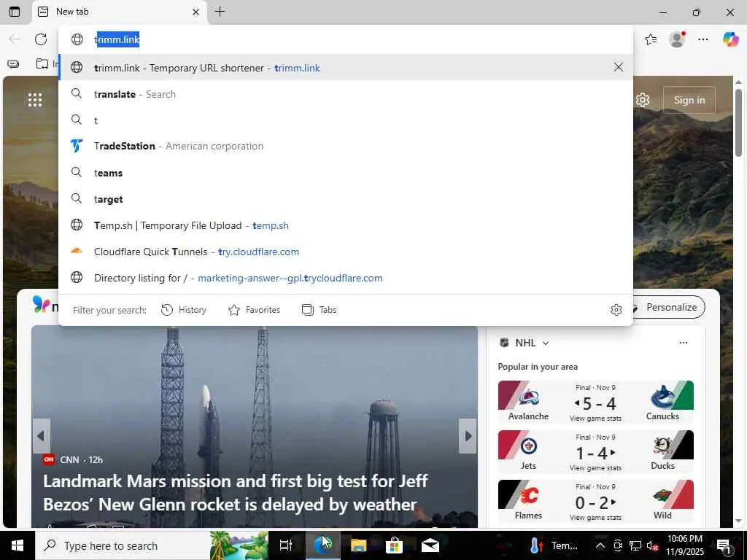The height and width of the screenshot is (560, 747).
Task: Filter search by History
Action: [x=184, y=310]
